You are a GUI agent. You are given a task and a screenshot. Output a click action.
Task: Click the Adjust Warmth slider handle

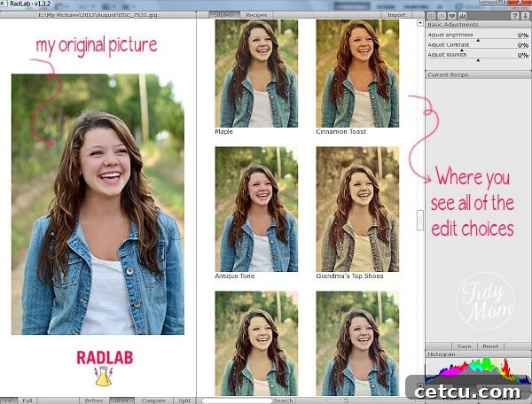pos(478,60)
